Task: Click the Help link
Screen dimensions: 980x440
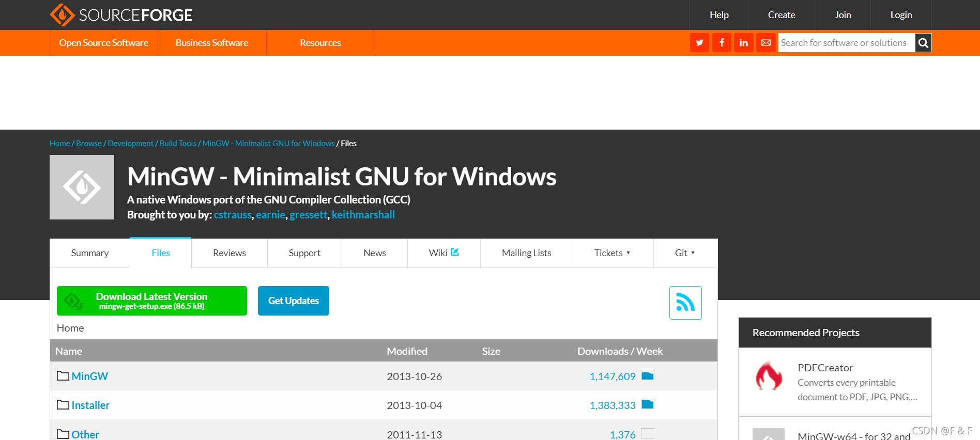Action: pos(719,15)
